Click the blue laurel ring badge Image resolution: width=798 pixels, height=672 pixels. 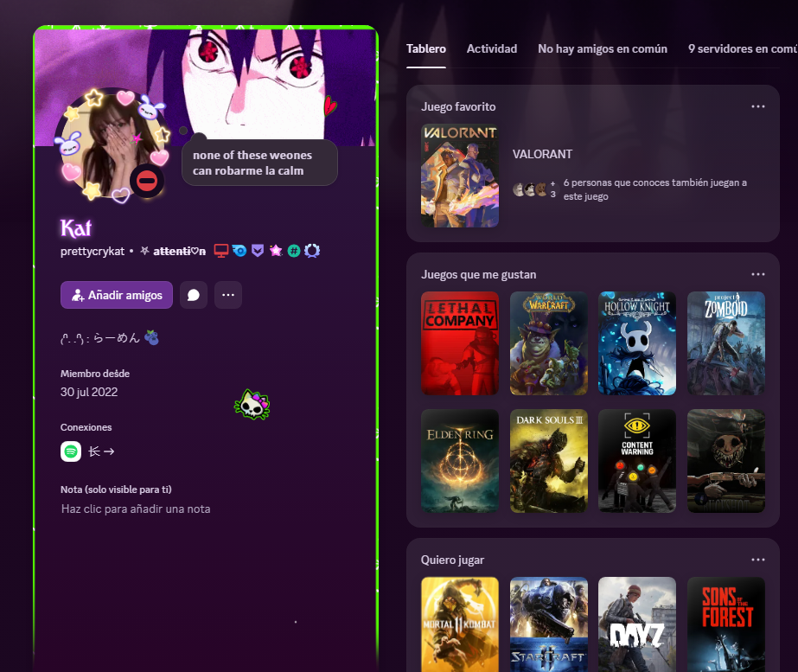click(x=312, y=251)
